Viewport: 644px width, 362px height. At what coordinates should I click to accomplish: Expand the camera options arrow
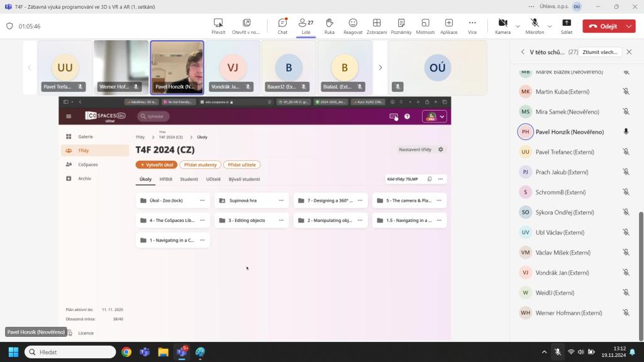(518, 26)
